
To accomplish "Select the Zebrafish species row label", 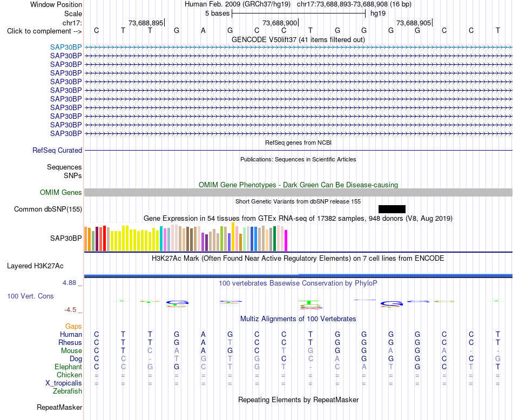I will pos(67,391).
